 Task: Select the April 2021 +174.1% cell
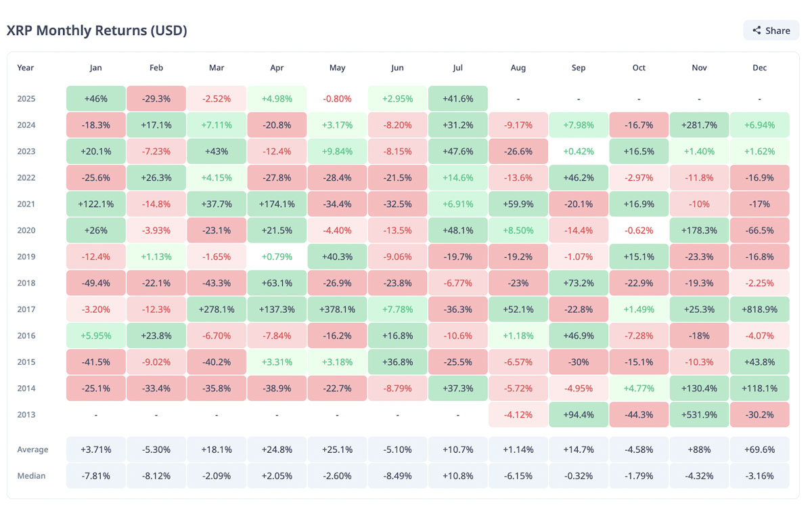[277, 204]
